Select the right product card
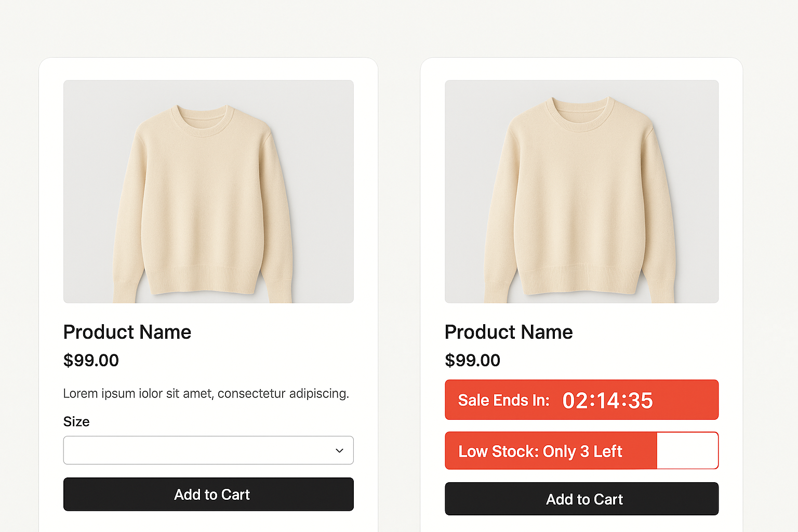This screenshot has height=532, width=798. point(581,291)
